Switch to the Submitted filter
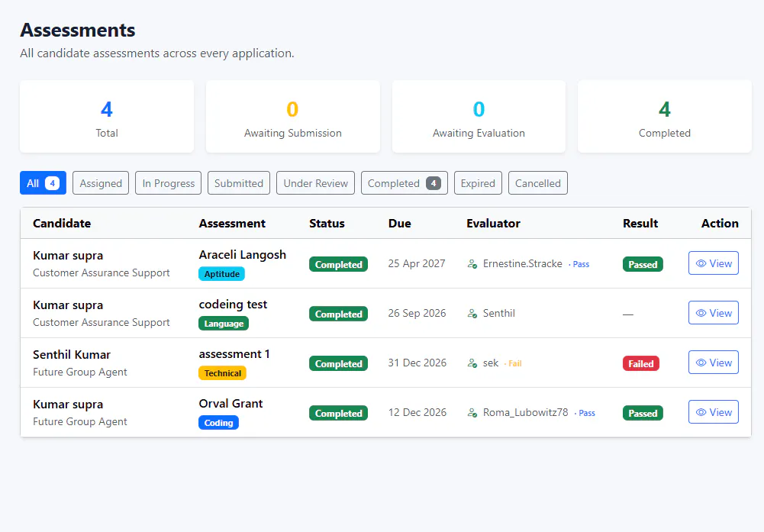The height and width of the screenshot is (532, 764). click(239, 183)
